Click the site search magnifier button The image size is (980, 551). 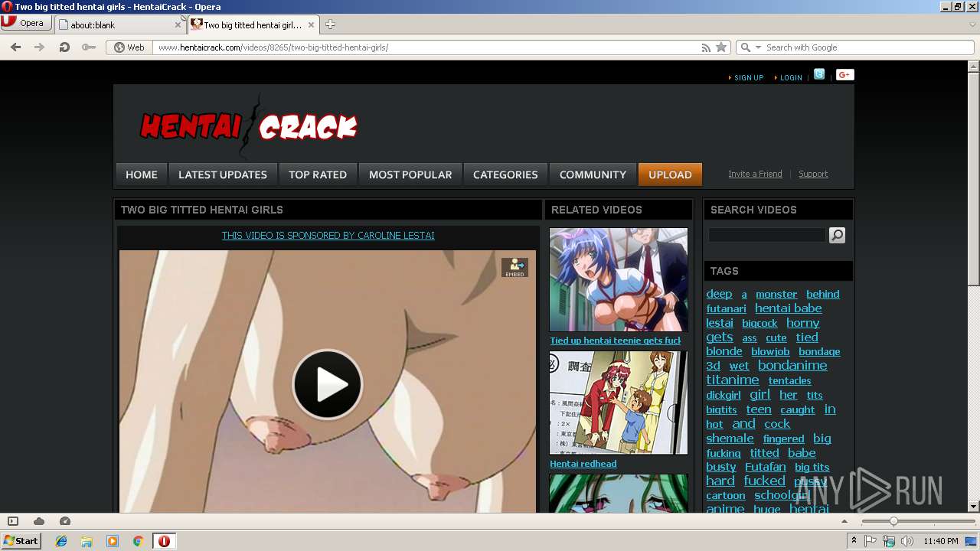(837, 236)
